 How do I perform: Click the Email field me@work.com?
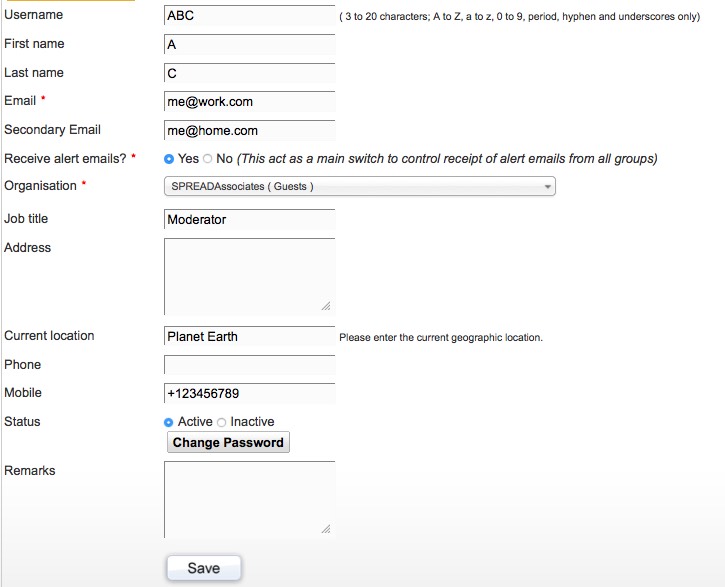coord(250,102)
